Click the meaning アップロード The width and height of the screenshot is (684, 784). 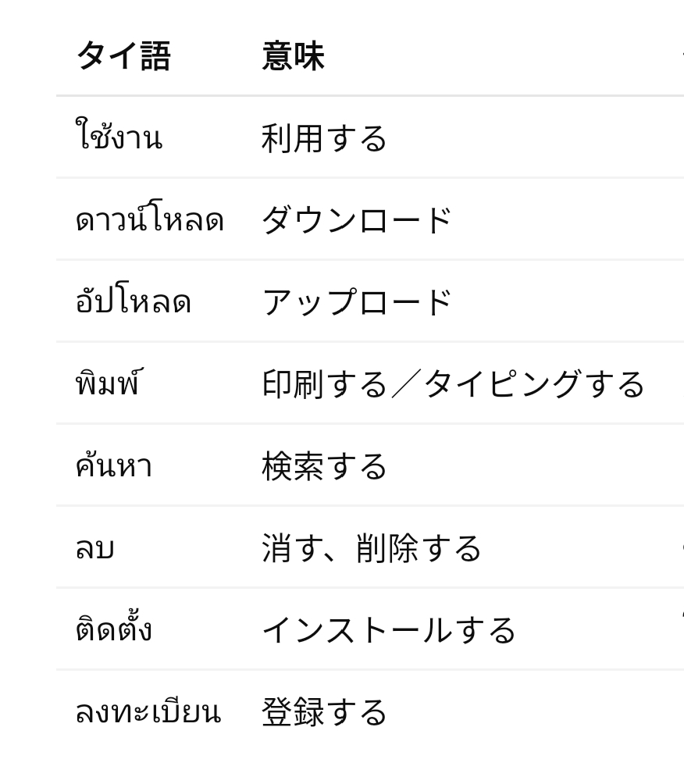357,302
